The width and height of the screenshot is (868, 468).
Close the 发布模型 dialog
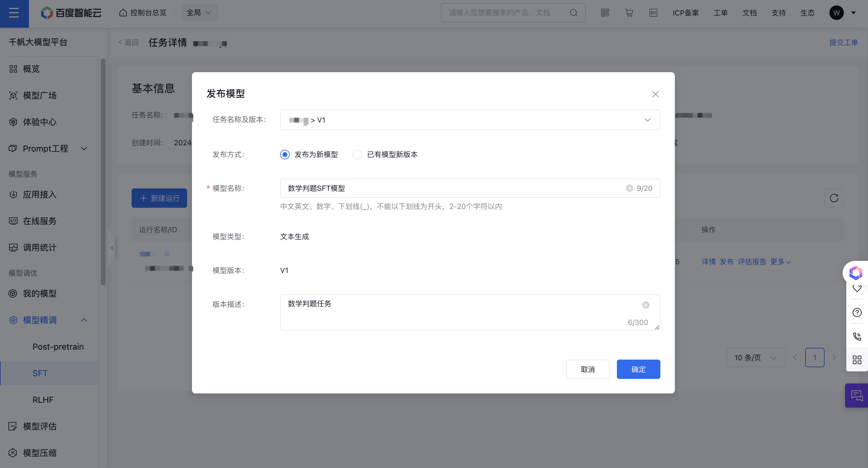(x=655, y=94)
